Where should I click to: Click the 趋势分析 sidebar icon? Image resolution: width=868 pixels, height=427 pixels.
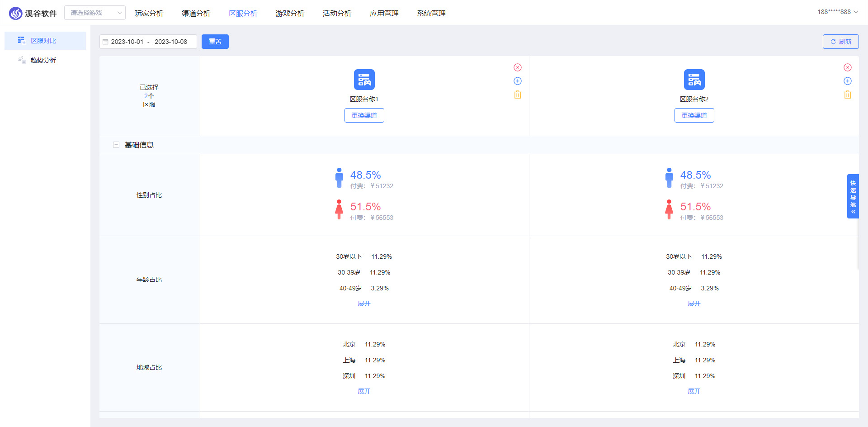tap(22, 60)
